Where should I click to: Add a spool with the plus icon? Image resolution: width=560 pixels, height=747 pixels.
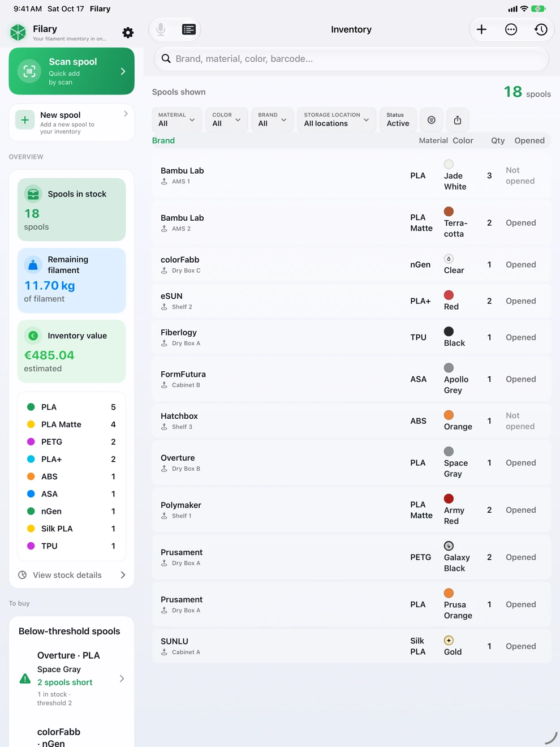coord(481,29)
